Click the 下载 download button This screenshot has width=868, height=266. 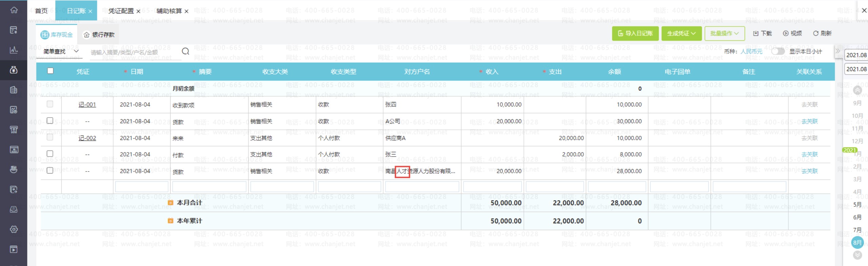click(762, 33)
